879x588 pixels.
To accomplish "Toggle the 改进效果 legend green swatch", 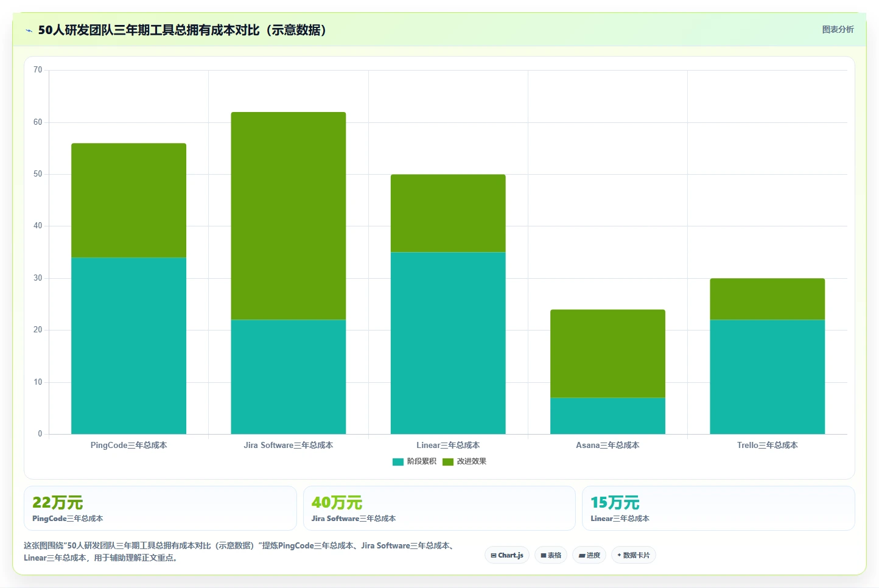I will click(x=448, y=461).
